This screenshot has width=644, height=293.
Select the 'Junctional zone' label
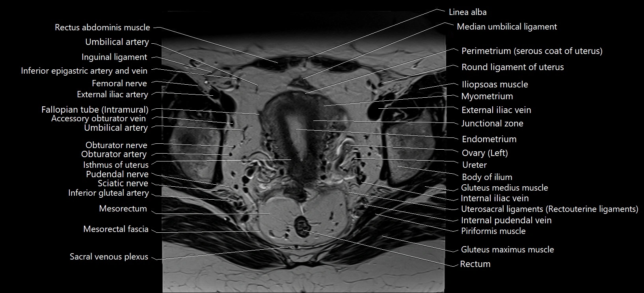click(x=492, y=124)
